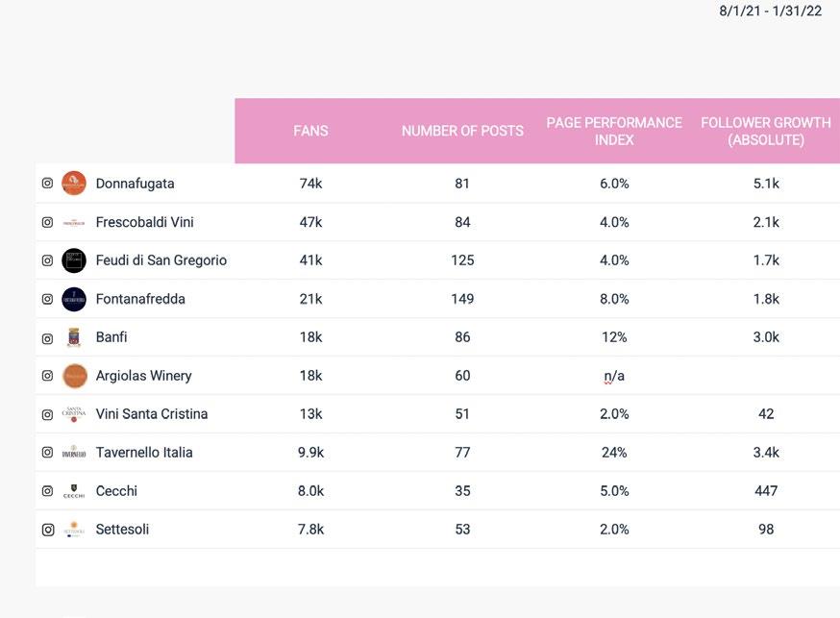The height and width of the screenshot is (618, 840).
Task: Click the Vini Santa Cristina logo
Action: pyautogui.click(x=74, y=414)
